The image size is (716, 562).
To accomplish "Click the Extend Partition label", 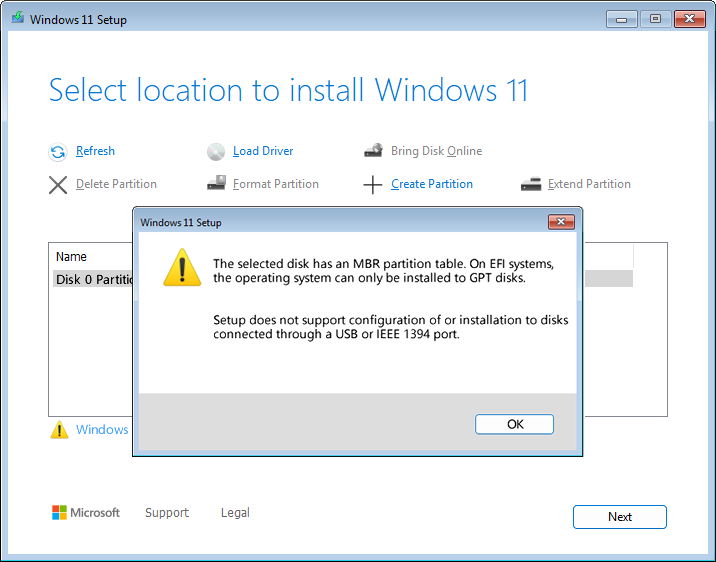I will coord(589,184).
